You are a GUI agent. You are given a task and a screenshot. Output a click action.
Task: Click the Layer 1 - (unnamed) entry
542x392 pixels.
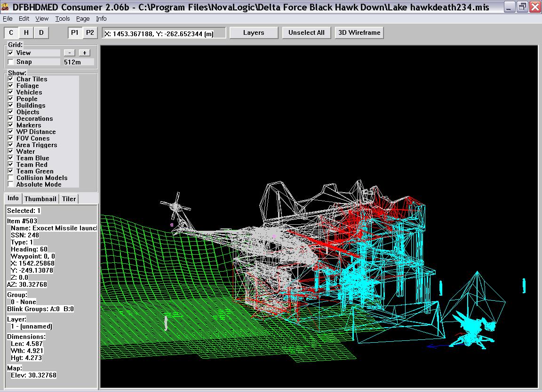(32, 326)
